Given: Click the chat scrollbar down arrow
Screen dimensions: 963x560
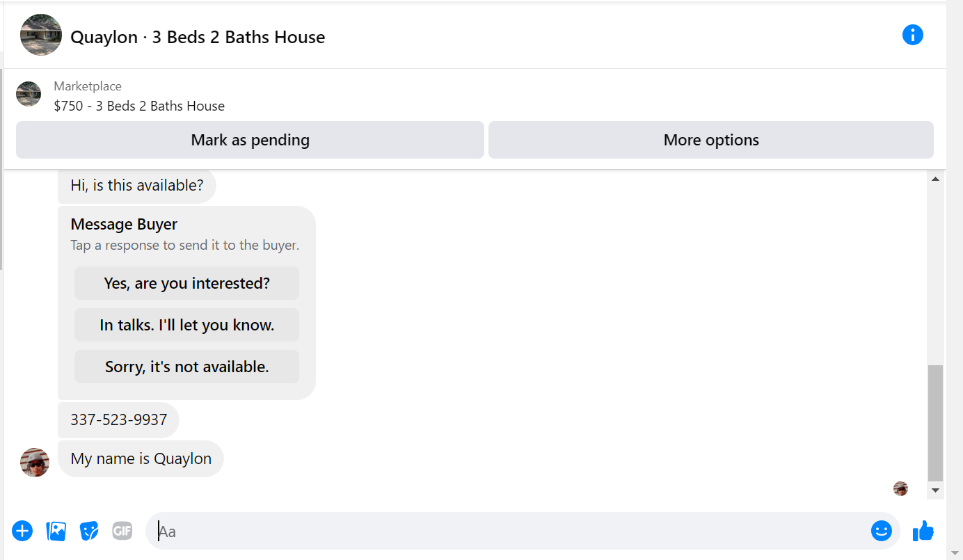Looking at the screenshot, I should tap(936, 490).
